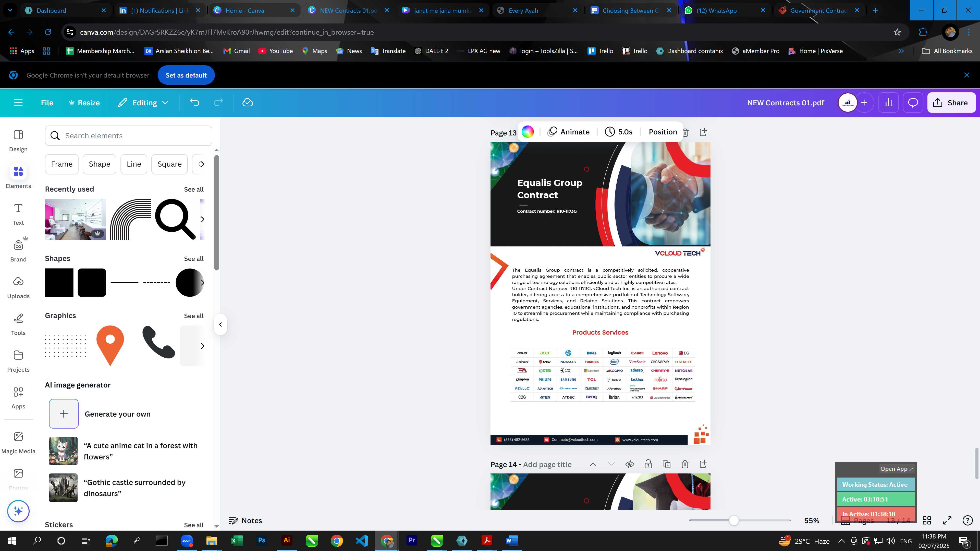Image resolution: width=980 pixels, height=551 pixels.
Task: Open Excel from the taskbar
Action: 236,541
